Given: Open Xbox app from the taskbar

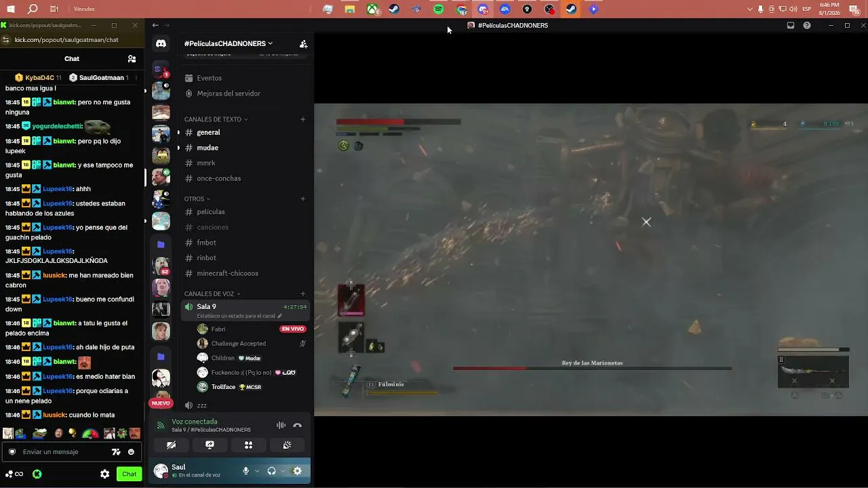Looking at the screenshot, I should point(372,9).
